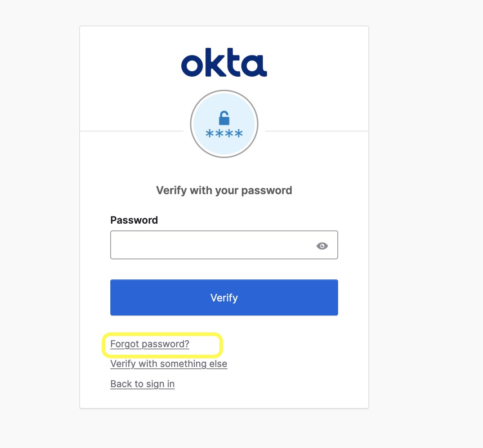Toggle password visibility with the eye icon
This screenshot has width=483, height=448.
[322, 246]
